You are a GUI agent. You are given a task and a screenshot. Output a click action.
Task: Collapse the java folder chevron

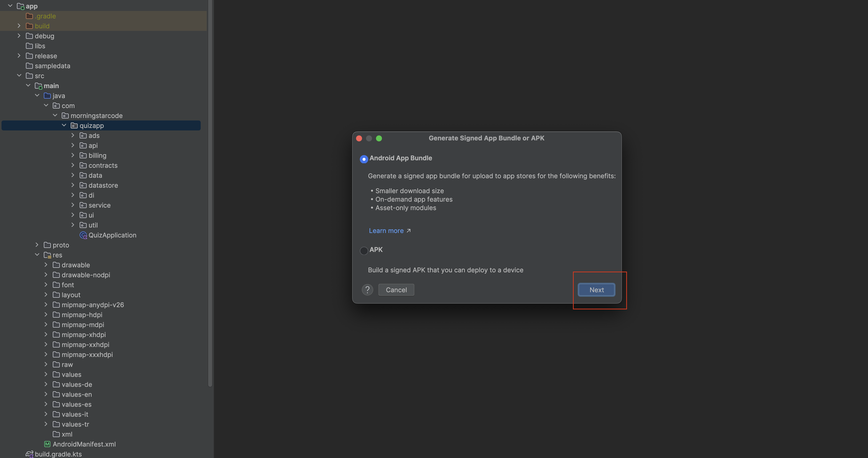coord(37,95)
